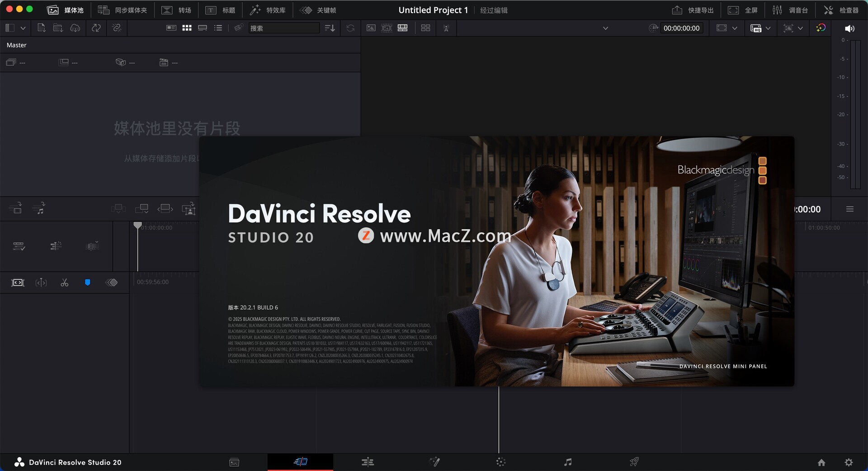This screenshot has height=471, width=868.
Task: Go to the project manager home icon
Action: 821,462
